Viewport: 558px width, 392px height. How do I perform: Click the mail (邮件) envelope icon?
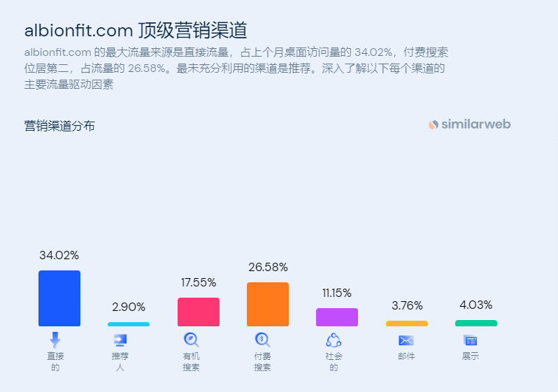pos(406,340)
